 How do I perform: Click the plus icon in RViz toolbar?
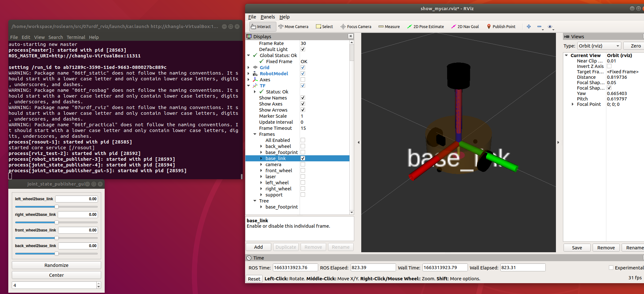tap(529, 27)
